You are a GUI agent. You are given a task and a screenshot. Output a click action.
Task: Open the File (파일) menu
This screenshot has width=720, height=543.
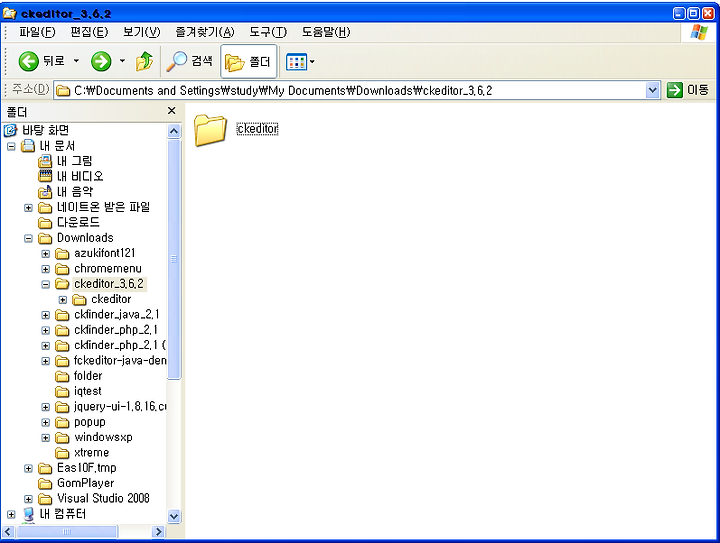(x=37, y=32)
